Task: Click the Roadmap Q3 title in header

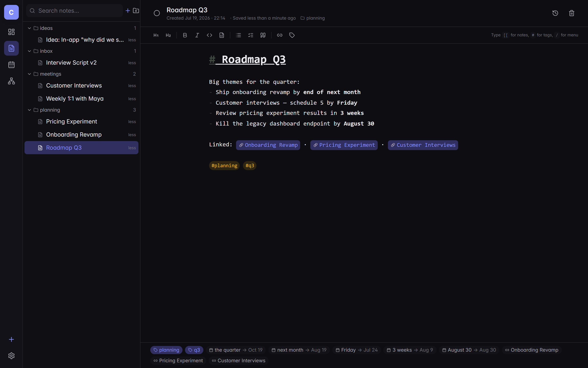Action: pyautogui.click(x=187, y=10)
